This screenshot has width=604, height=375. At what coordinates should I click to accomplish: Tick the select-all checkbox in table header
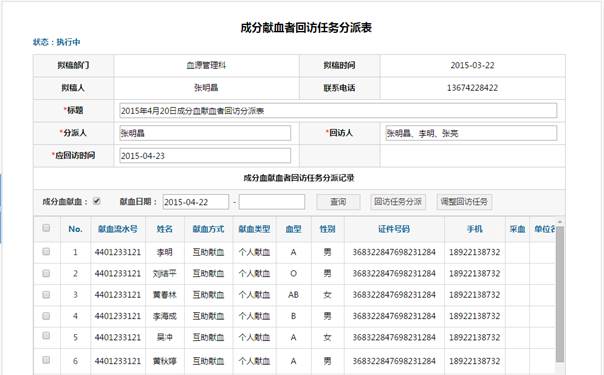46,228
